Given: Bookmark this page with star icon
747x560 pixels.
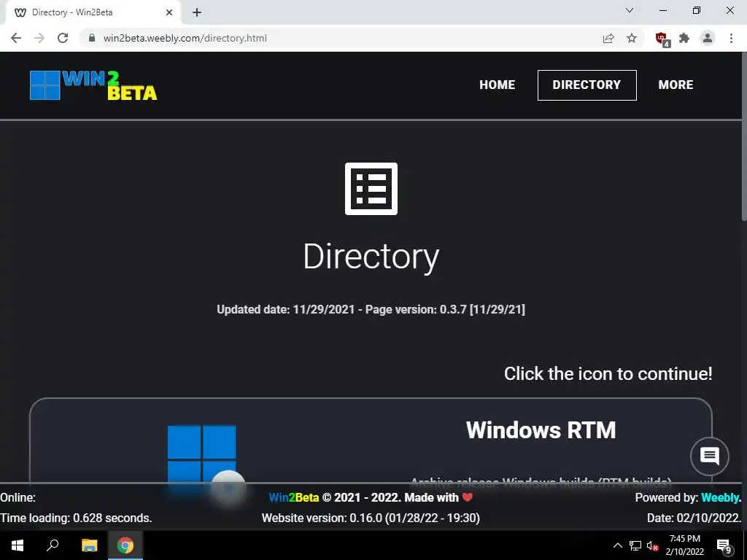Looking at the screenshot, I should [x=632, y=38].
